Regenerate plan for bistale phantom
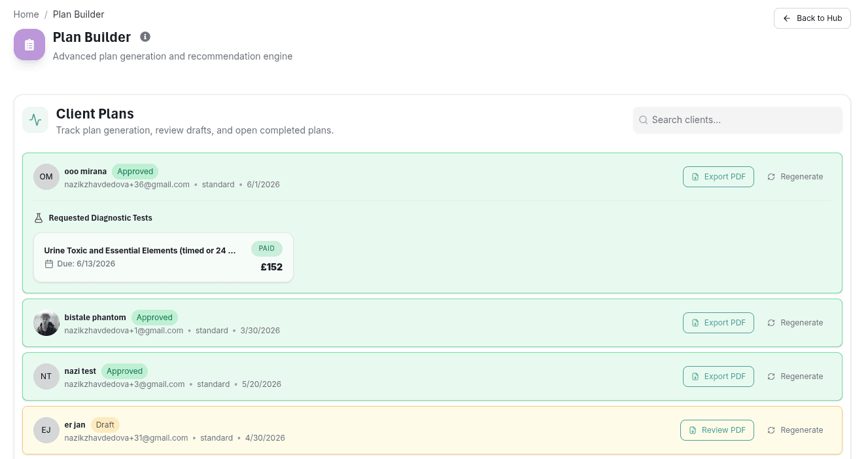This screenshot has height=459, width=868. click(795, 323)
